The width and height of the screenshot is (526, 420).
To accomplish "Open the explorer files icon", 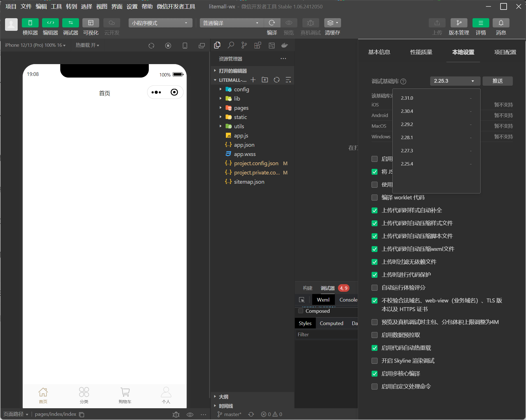I will 217,45.
